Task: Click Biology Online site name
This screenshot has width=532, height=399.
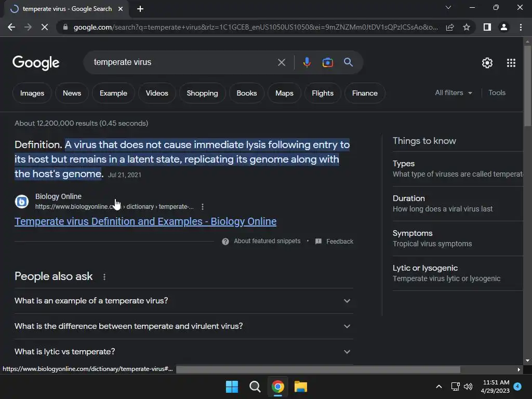Action: 58,196
